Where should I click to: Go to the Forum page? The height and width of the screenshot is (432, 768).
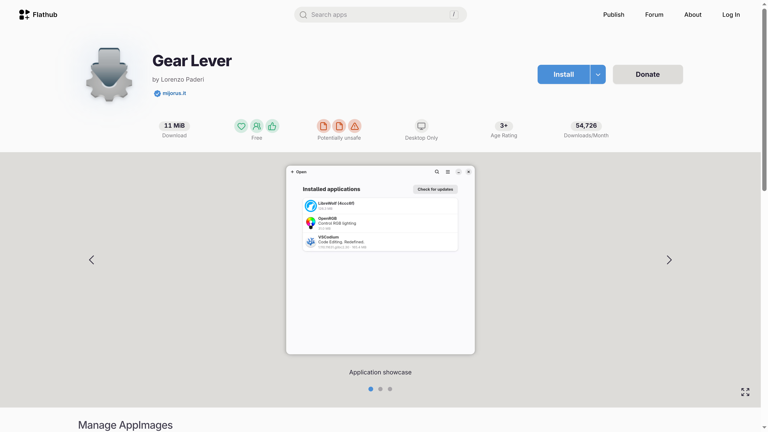pos(654,15)
